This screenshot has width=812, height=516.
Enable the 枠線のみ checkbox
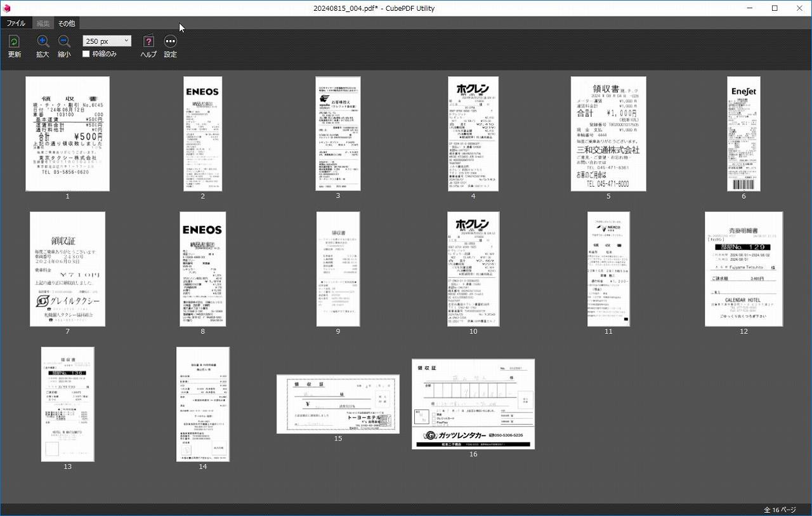click(x=86, y=54)
